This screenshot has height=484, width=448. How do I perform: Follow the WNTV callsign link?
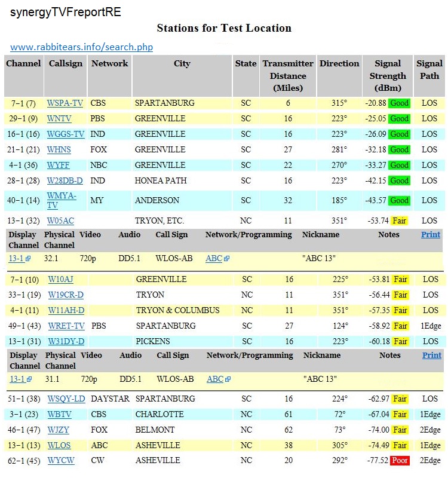(59, 118)
